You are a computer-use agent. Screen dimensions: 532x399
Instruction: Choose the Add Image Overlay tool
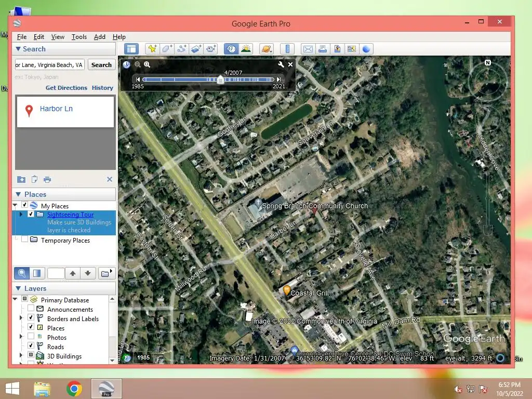tap(196, 49)
